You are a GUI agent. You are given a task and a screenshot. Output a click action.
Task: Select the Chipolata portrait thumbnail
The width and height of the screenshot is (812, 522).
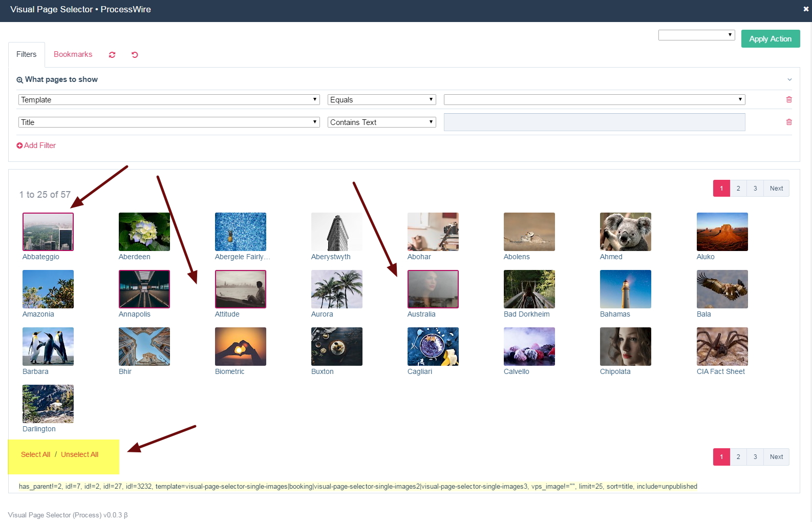coord(626,346)
